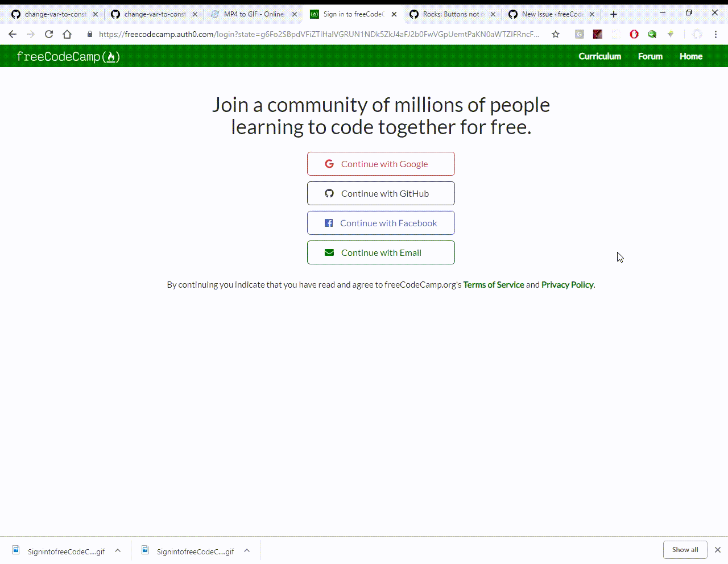Continue with GitHub

coord(380,193)
